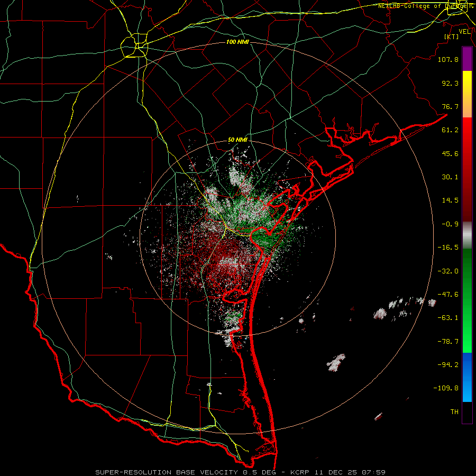Click the 14.5 velocity scale value
Image resolution: width=476 pixels, height=476 pixels.
point(450,200)
